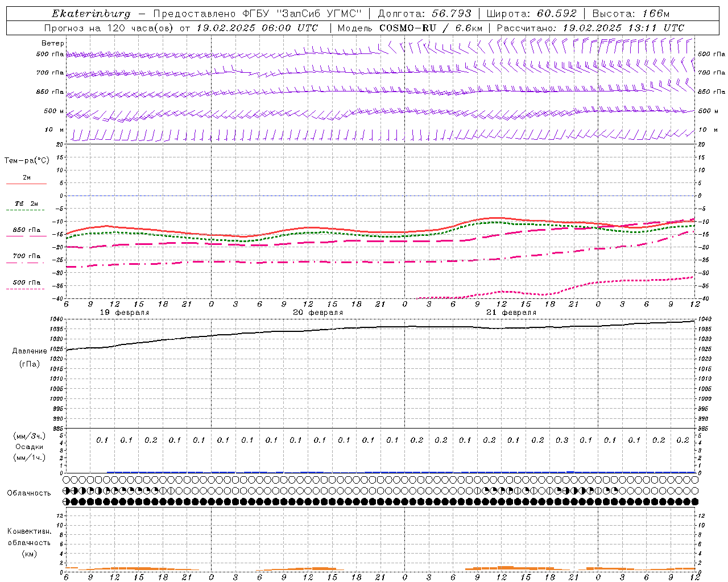728x582 pixels.
Task: Select forecast start '19.02.2025 06:00 UTC'
Action: (257, 28)
